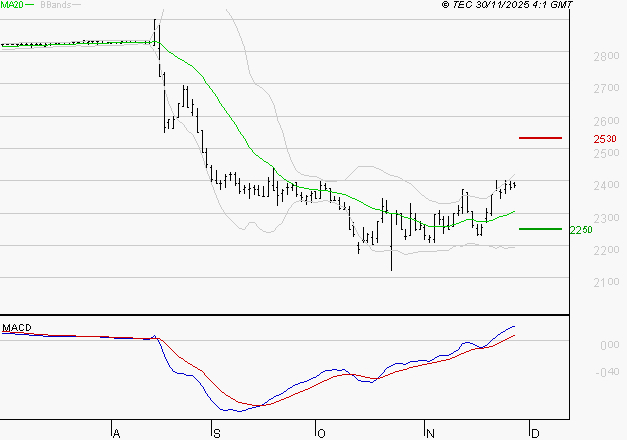Click the MACD indicator panel label
This screenshot has height=440, width=627.
coord(15,328)
